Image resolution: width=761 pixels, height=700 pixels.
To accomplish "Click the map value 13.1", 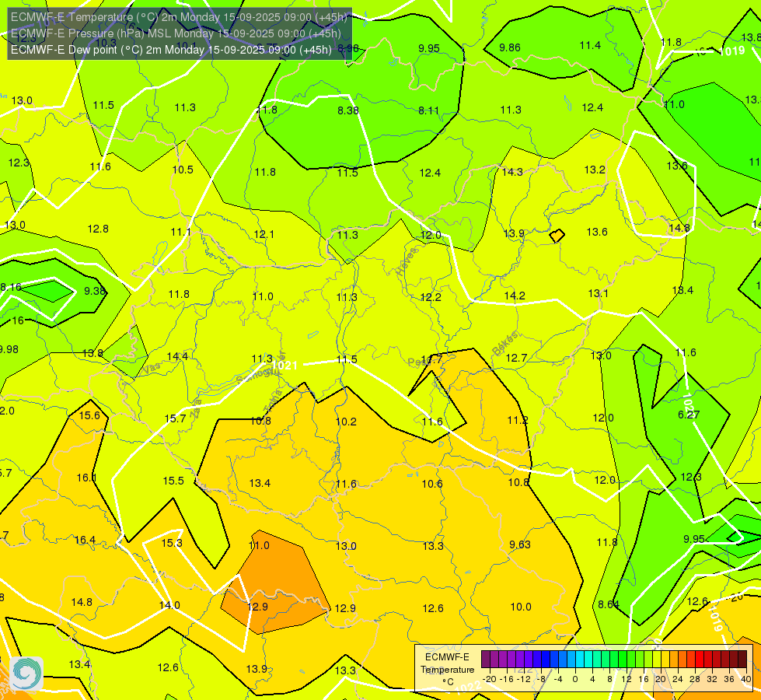I will [598, 293].
